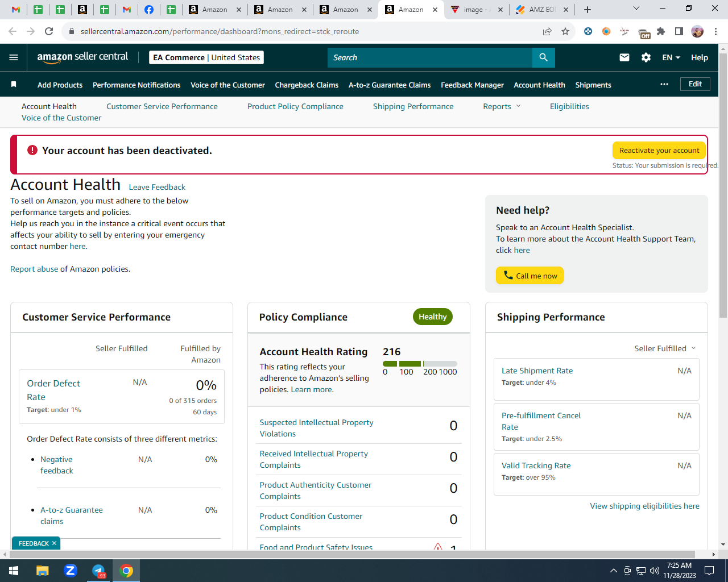The image size is (728, 582).
Task: Open Telegram from the taskbar
Action: [x=98, y=570]
